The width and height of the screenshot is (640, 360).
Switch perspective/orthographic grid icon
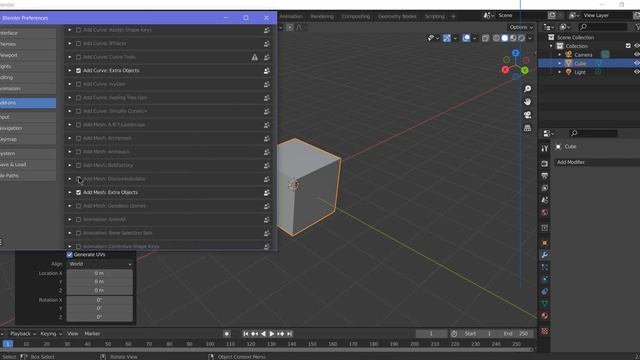(527, 128)
